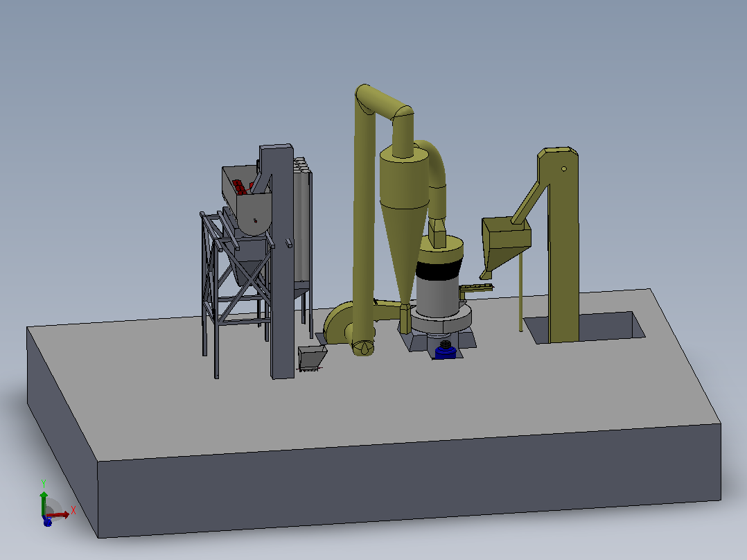This screenshot has width=747, height=560.
Task: Select the red blocks inside the gray trough
Action: pyautogui.click(x=240, y=187)
